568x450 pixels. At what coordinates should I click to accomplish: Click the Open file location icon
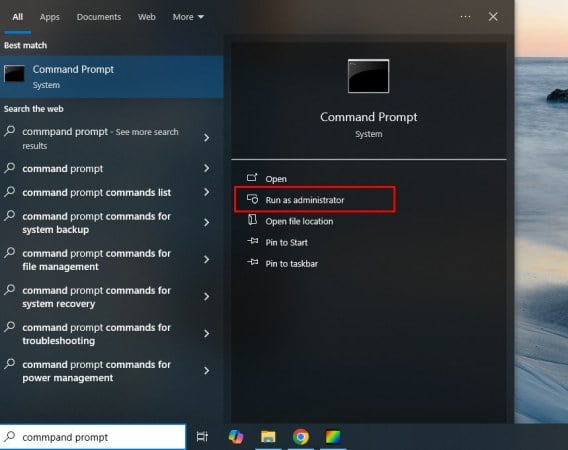[252, 220]
